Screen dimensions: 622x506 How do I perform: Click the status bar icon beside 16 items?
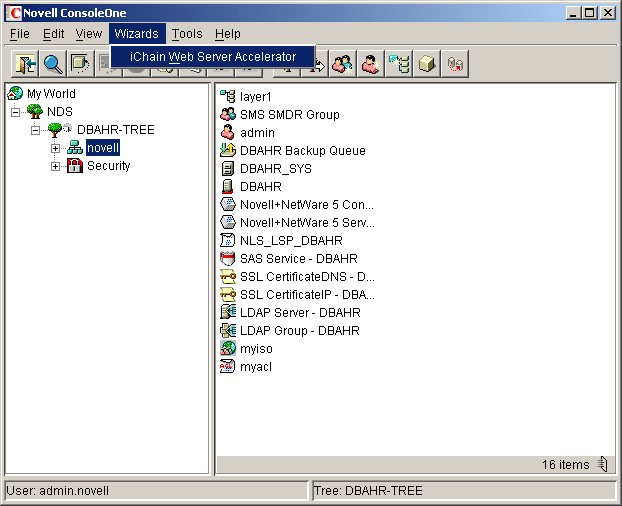click(x=603, y=464)
